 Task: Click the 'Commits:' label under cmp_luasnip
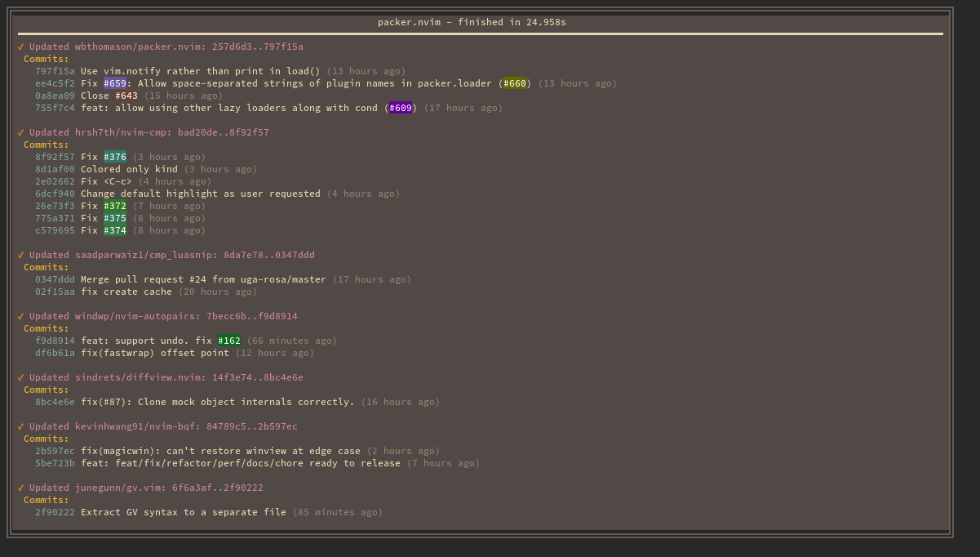pos(47,267)
